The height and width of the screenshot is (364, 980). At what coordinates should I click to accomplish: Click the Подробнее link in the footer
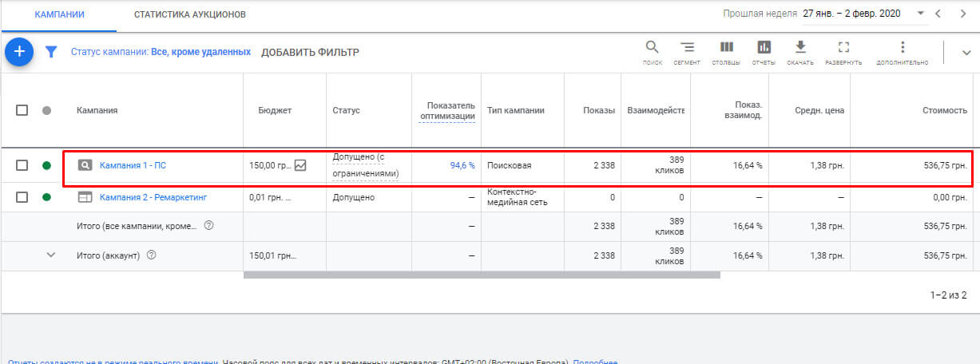click(x=595, y=361)
